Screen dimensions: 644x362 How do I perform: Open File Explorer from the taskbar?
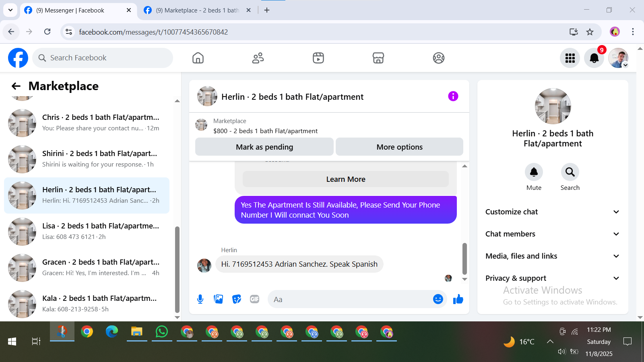click(x=137, y=332)
